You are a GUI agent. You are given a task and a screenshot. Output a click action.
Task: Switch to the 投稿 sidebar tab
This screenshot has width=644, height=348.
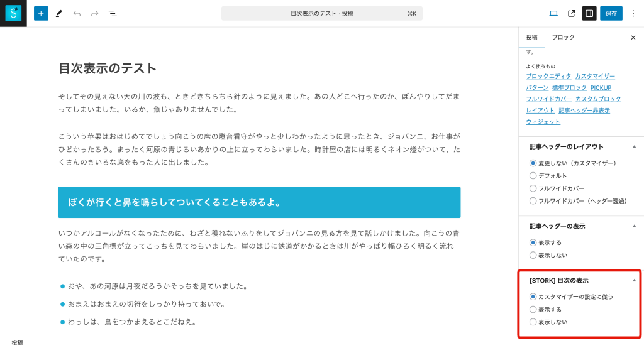click(x=531, y=38)
